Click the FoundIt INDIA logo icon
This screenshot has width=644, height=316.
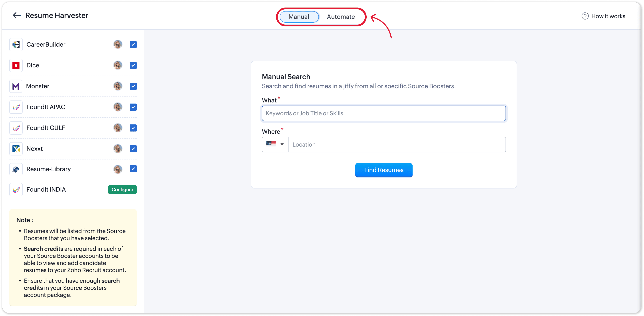click(16, 190)
